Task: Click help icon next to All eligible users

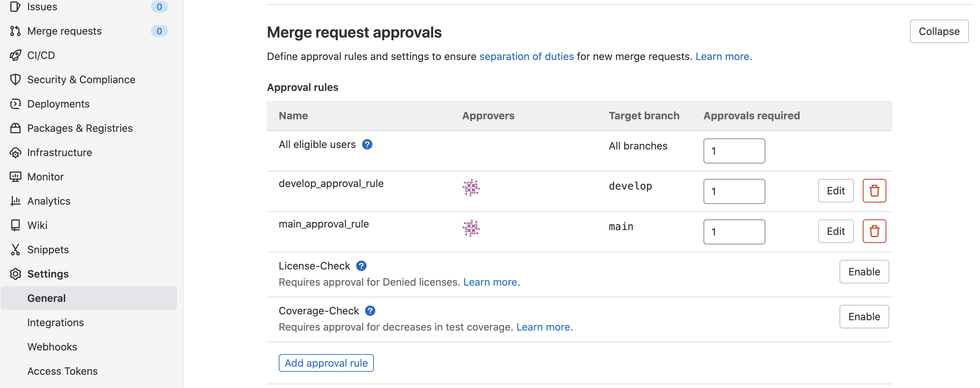Action: click(x=367, y=144)
